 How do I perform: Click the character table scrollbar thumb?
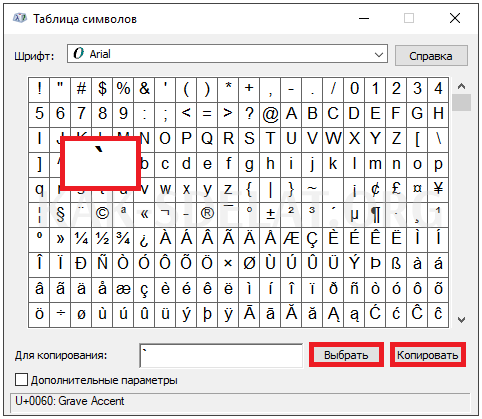pyautogui.click(x=461, y=102)
